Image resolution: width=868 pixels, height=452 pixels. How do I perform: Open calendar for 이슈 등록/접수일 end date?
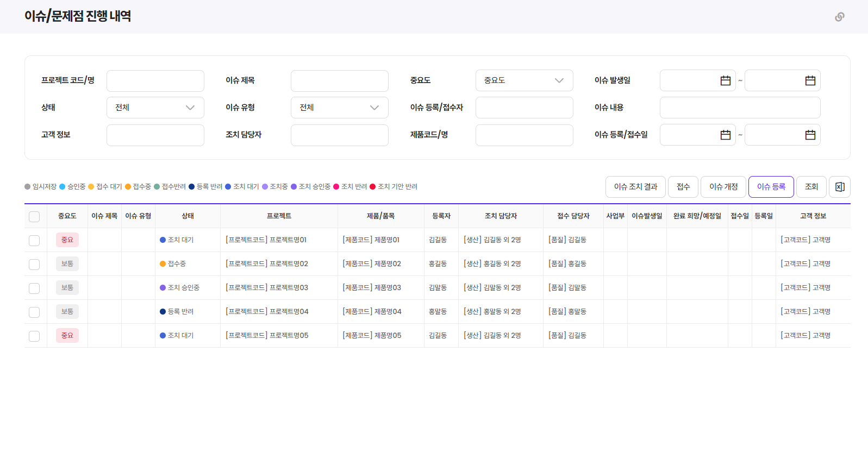point(810,135)
